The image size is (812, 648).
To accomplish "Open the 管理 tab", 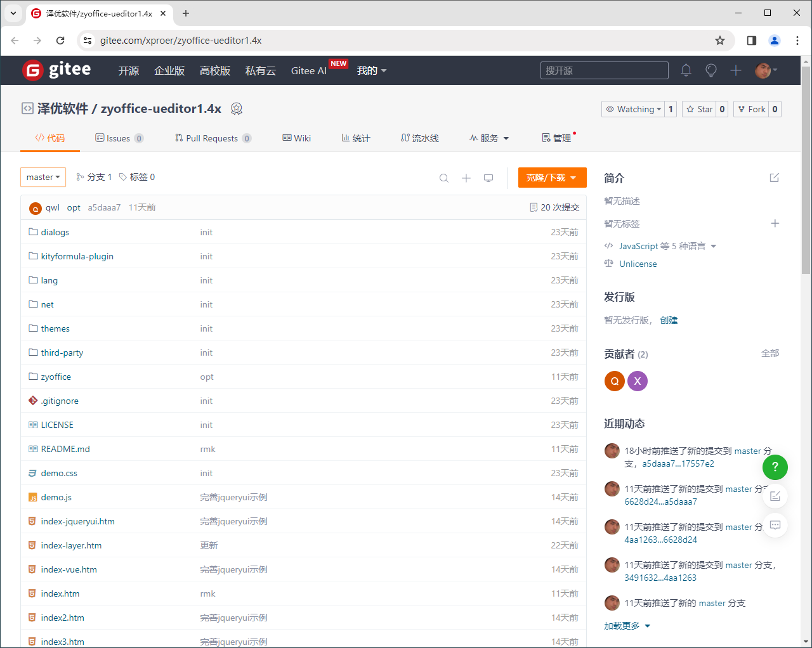I will (556, 138).
